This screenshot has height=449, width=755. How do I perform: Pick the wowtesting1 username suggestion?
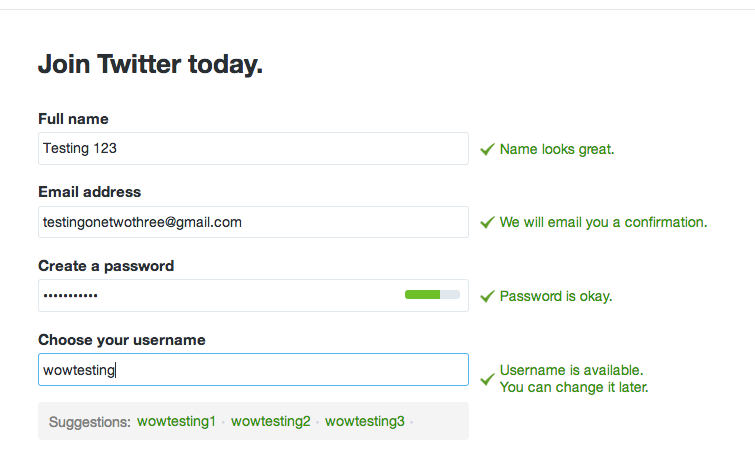coord(176,421)
